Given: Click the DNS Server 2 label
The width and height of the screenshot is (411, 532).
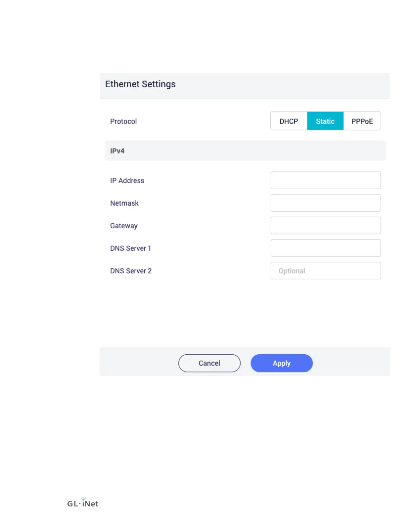Looking at the screenshot, I should pyautogui.click(x=131, y=271).
